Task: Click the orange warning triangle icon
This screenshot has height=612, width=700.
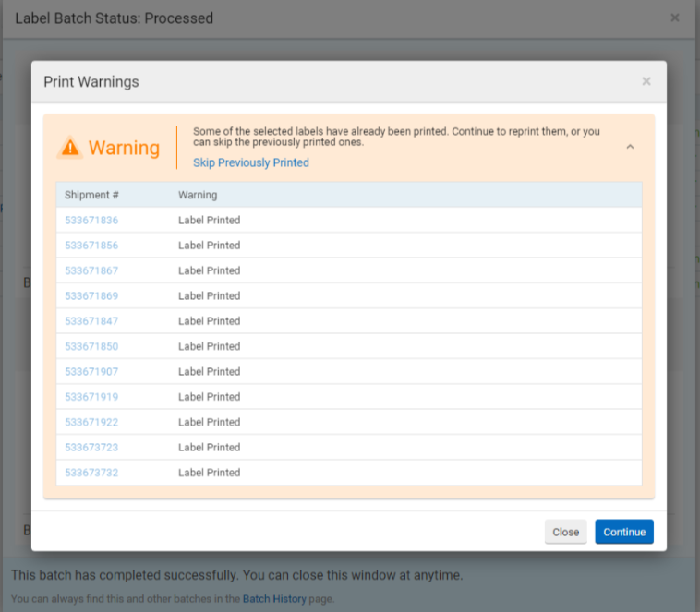Action: point(70,148)
